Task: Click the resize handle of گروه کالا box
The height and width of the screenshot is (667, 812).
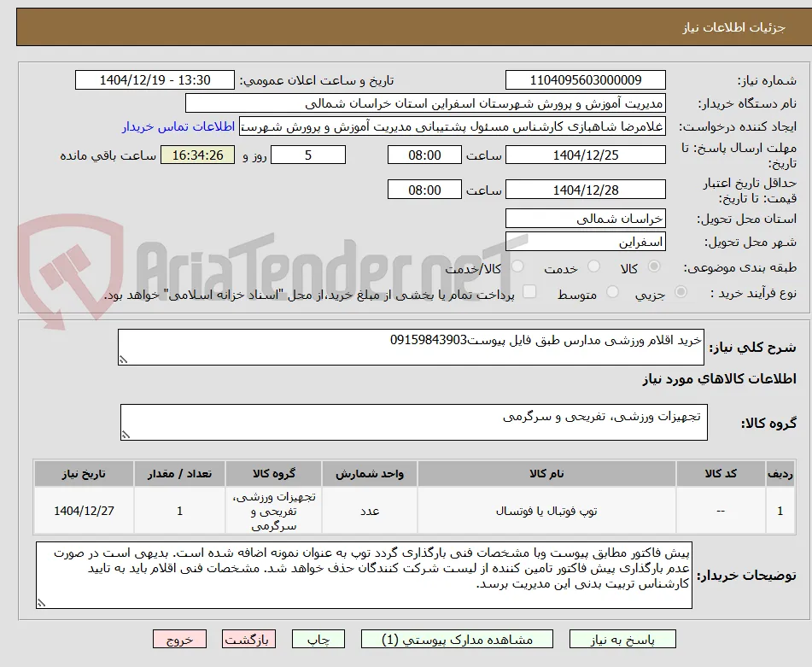Action: coord(126,435)
